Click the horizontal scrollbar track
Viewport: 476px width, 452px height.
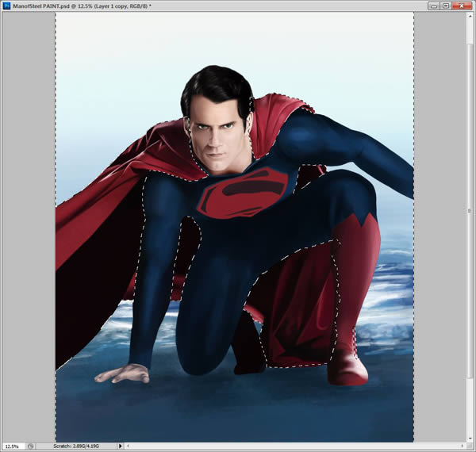tap(295, 446)
